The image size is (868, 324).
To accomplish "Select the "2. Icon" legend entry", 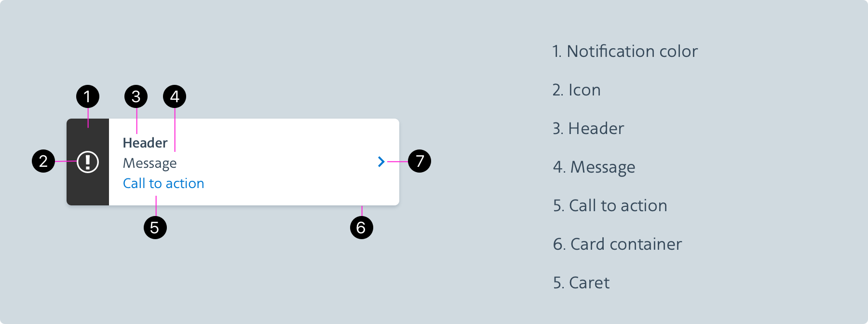I will 577,90.
